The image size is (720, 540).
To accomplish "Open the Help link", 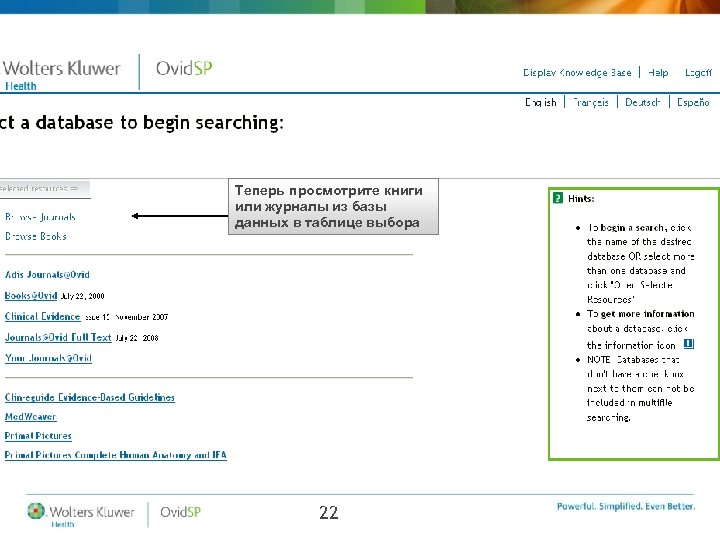I will click(658, 73).
